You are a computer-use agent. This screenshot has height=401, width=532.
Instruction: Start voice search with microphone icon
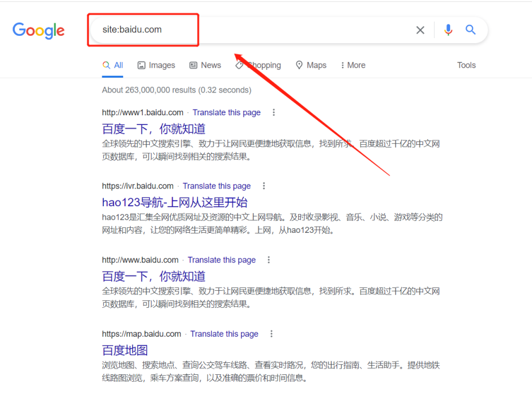click(x=448, y=30)
